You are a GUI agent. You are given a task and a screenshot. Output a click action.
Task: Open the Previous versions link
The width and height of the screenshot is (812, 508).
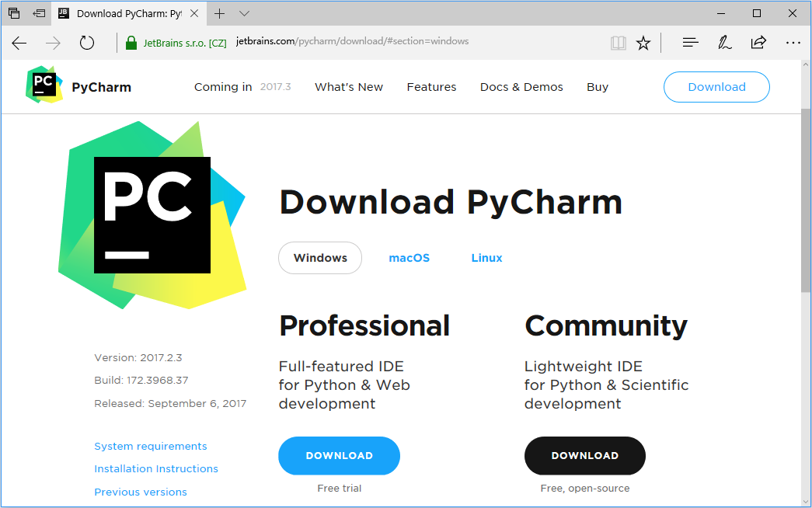coord(141,492)
